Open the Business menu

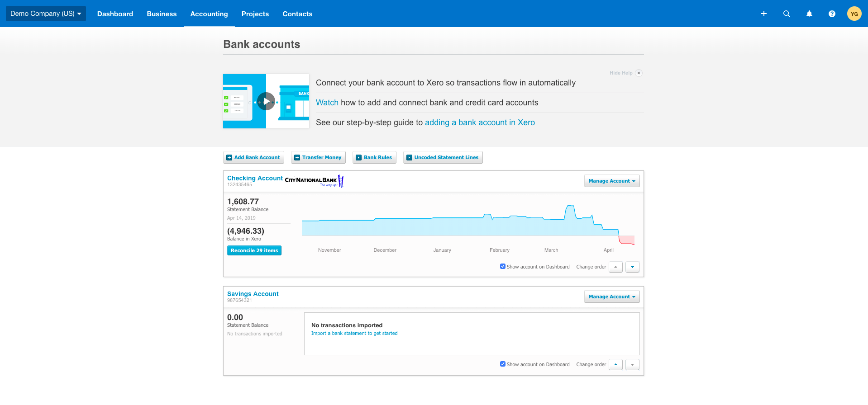pyautogui.click(x=162, y=14)
